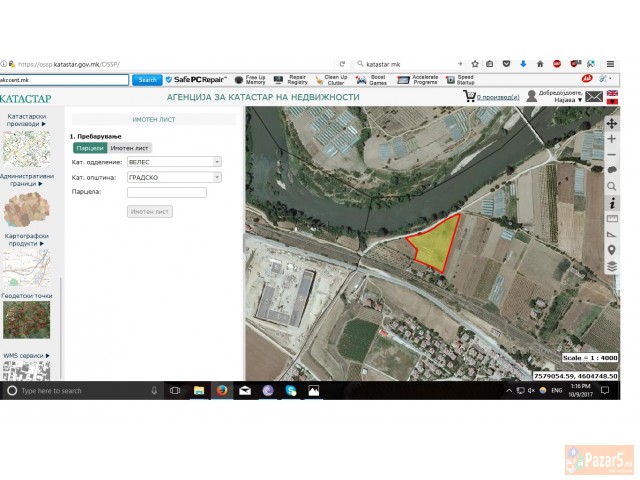Open the map layers stack icon
The width and height of the screenshot is (640, 480).
click(x=612, y=266)
